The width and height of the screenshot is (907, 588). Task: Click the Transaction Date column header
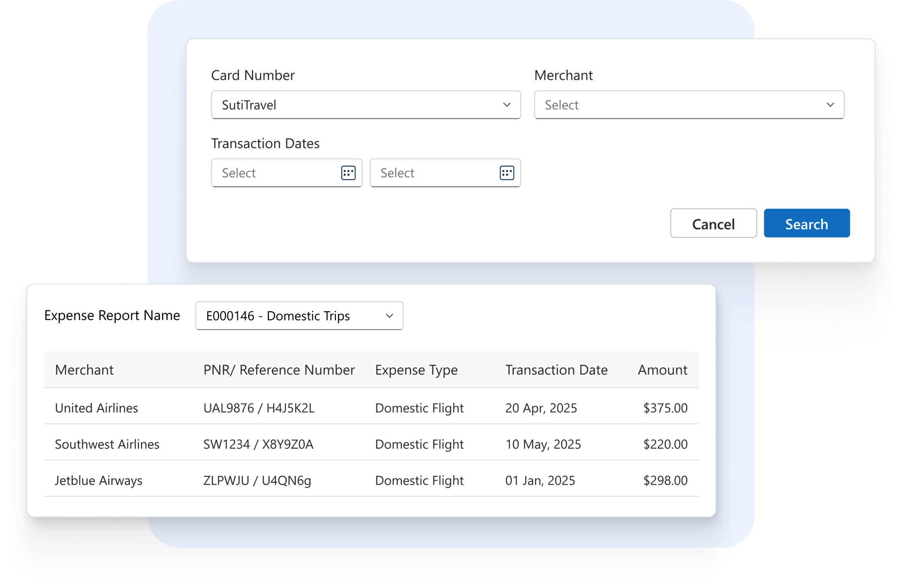[x=556, y=370]
